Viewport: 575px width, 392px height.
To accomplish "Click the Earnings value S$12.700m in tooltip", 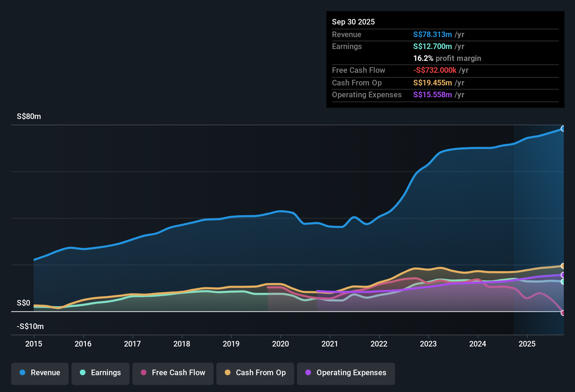I will 432,46.
